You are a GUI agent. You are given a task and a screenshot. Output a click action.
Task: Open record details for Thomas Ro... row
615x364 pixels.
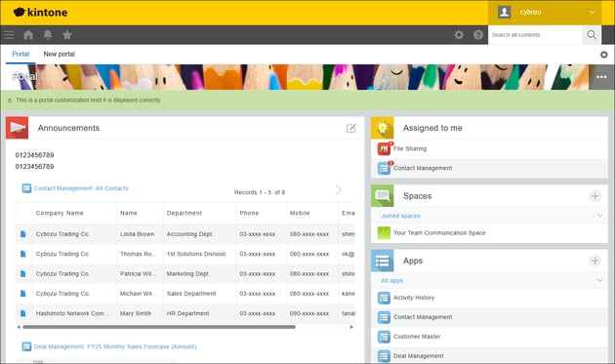point(23,254)
